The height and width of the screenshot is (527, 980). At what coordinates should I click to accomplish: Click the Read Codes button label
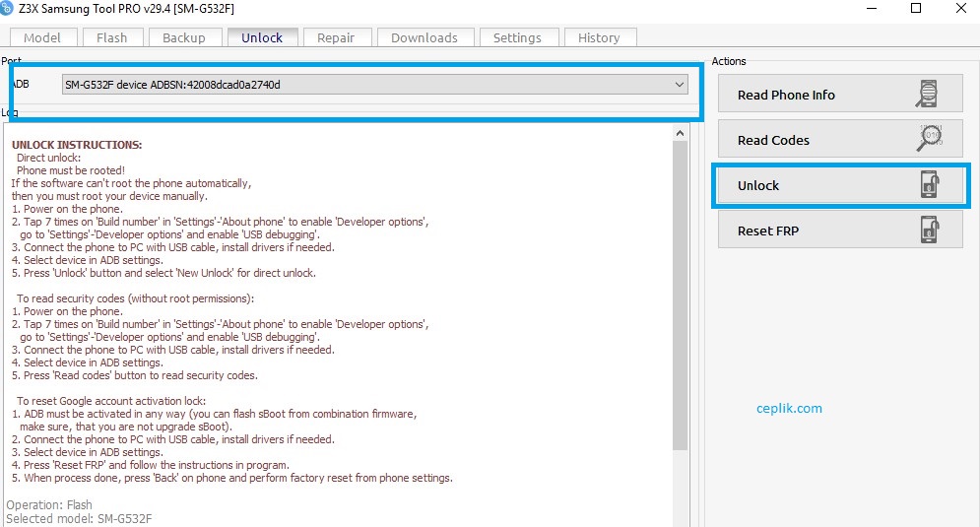[773, 141]
